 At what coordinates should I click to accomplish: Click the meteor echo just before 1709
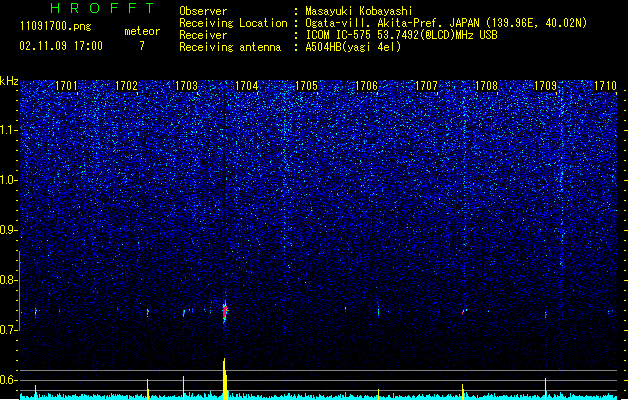(x=546, y=315)
